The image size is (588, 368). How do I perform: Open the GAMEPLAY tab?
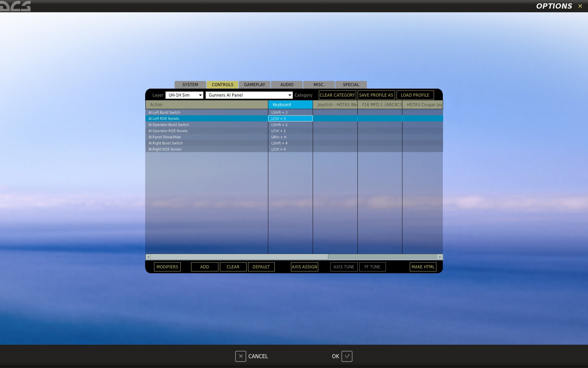pyautogui.click(x=254, y=85)
